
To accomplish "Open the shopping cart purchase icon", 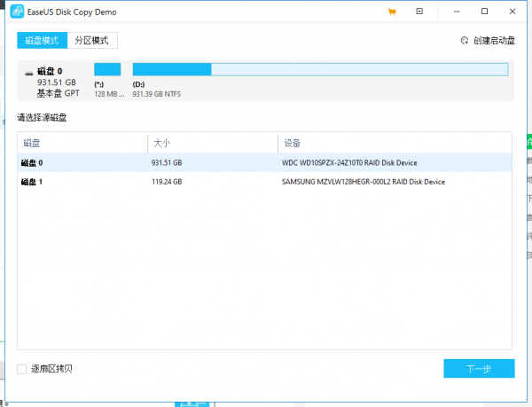I will tap(392, 12).
